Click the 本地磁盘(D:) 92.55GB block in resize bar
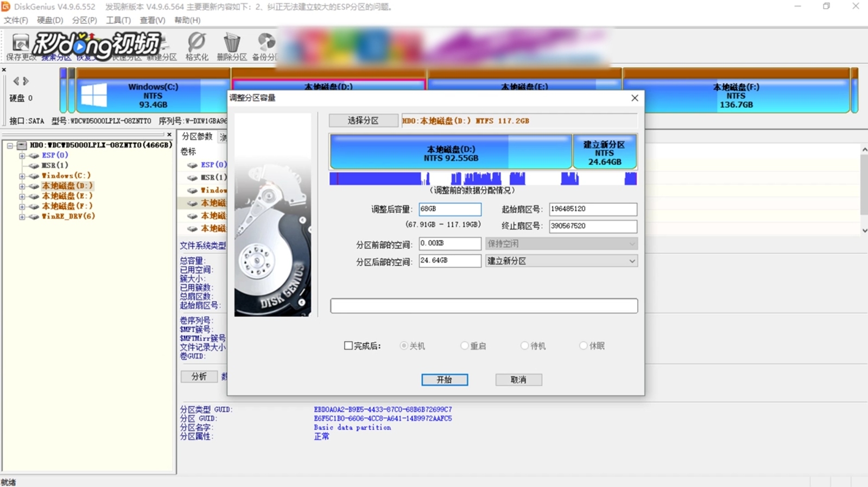This screenshot has width=868, height=487. pos(451,152)
